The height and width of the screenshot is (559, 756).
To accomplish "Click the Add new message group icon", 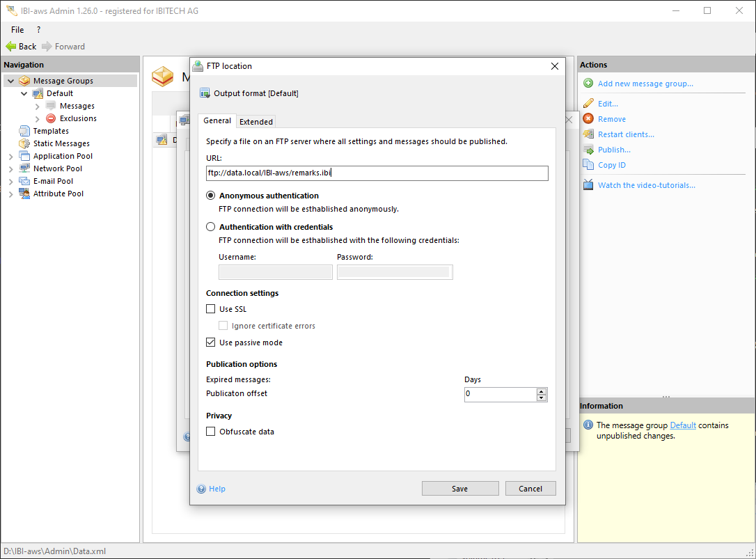I will point(588,84).
